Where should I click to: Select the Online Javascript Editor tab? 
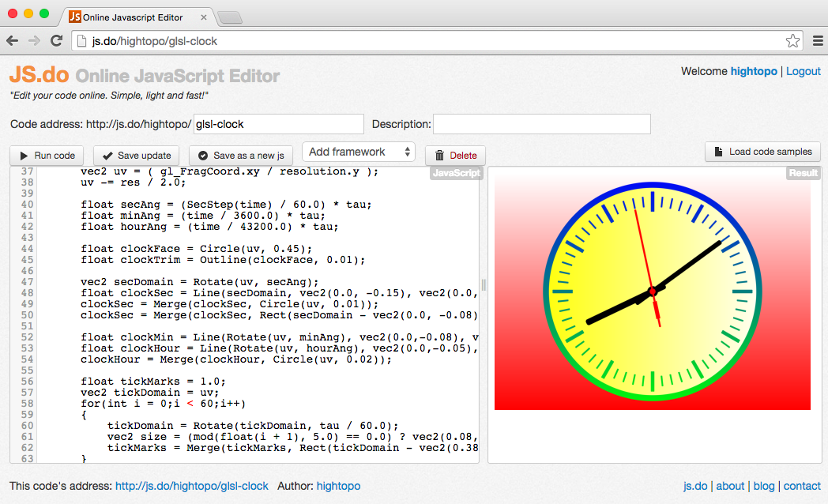click(x=137, y=17)
